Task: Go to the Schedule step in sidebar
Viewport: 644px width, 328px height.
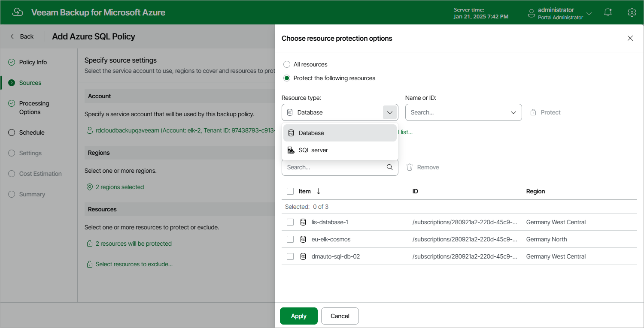Action: point(32,132)
